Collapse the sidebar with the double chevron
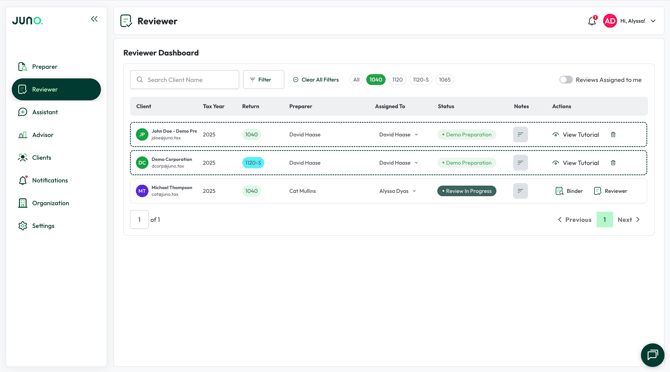 click(94, 19)
